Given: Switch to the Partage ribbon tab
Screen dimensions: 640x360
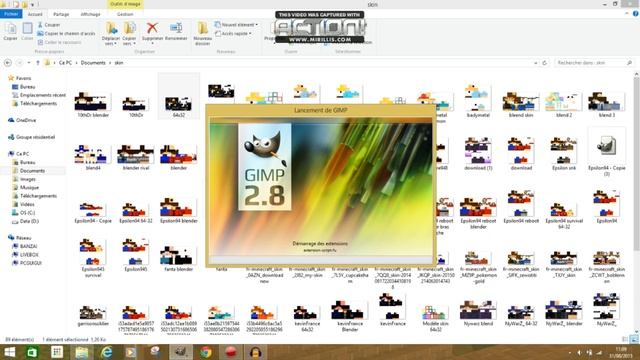Looking at the screenshot, I should tap(61, 14).
